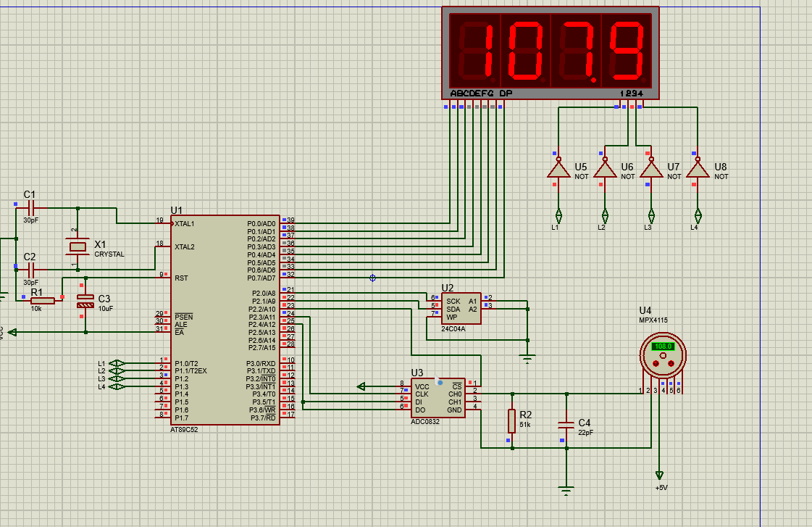Click the "P2.0/A8" pin label
Screen dimensions: 812x527
[264, 294]
